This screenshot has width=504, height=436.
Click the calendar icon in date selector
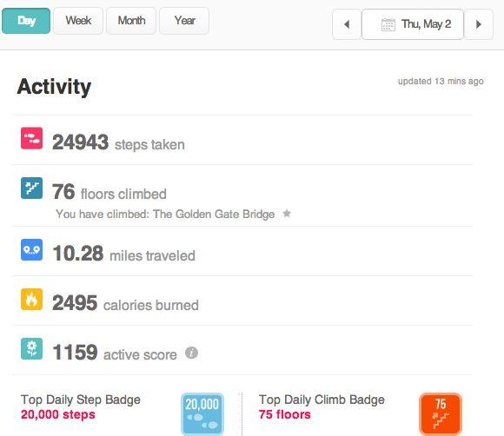[388, 24]
